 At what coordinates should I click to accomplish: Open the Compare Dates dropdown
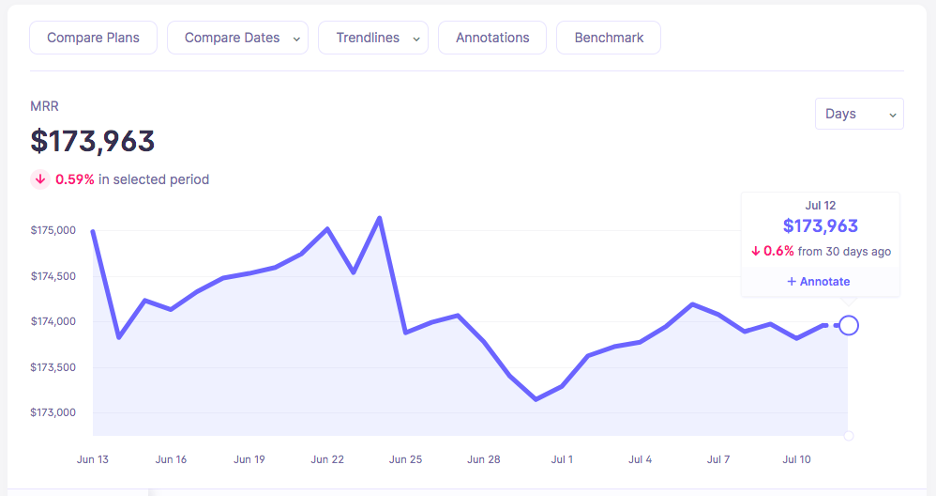(237, 38)
